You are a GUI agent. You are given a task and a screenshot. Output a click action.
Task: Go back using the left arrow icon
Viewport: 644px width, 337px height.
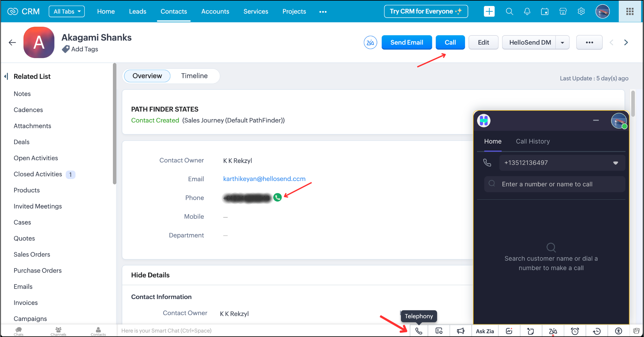pos(12,42)
